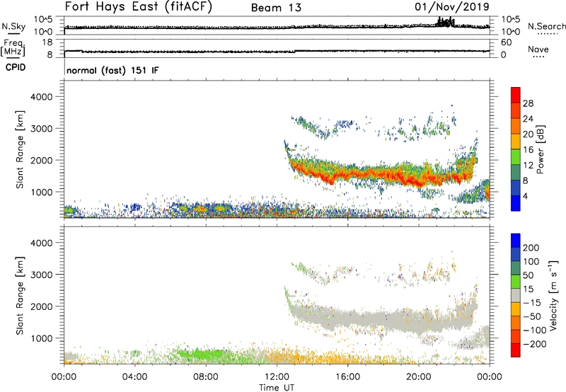Click the 'Power [dB]' colorbar label

click(540, 149)
